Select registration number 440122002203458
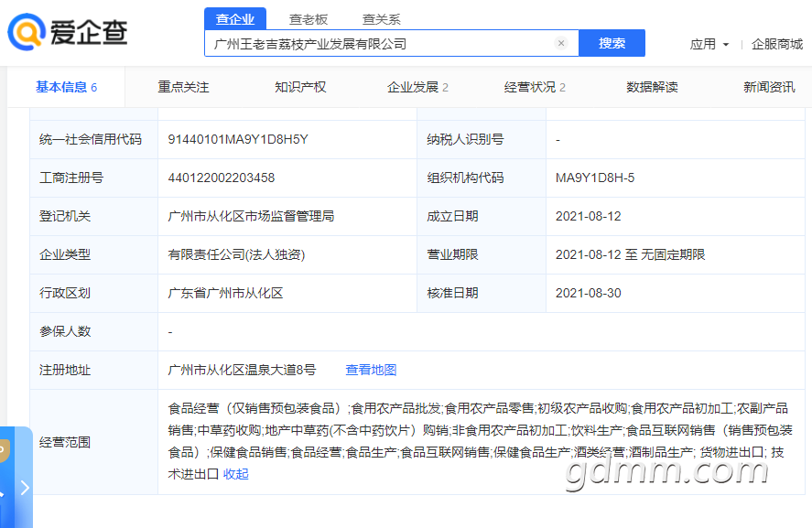The image size is (812, 528). pos(222,178)
